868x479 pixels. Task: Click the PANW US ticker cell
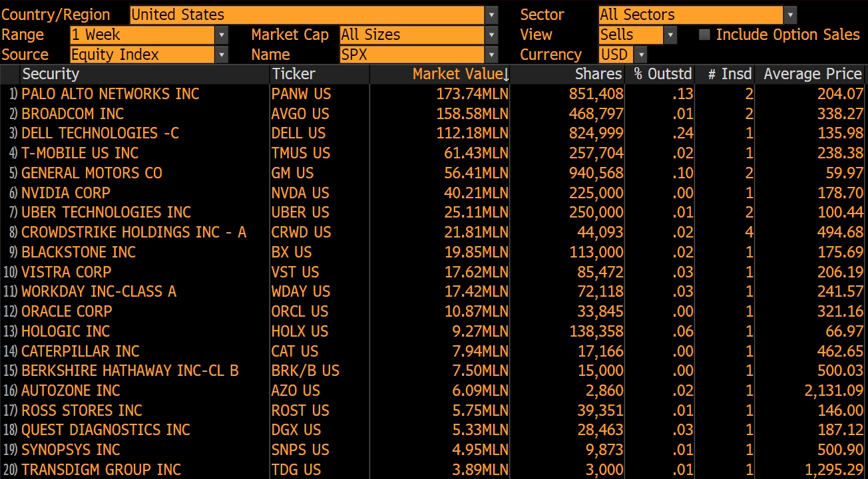tap(301, 94)
